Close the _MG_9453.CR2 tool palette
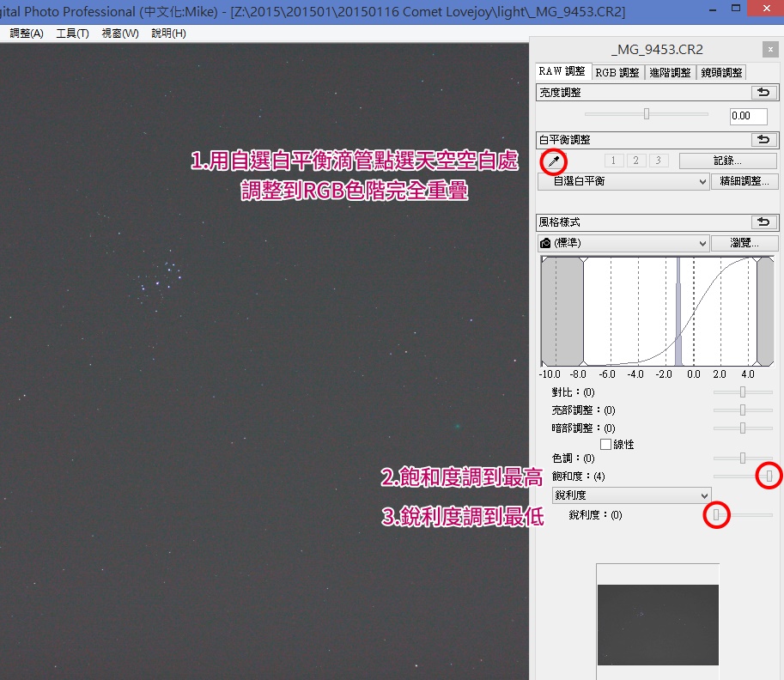Screen dimensions: 784x680 click(x=769, y=50)
